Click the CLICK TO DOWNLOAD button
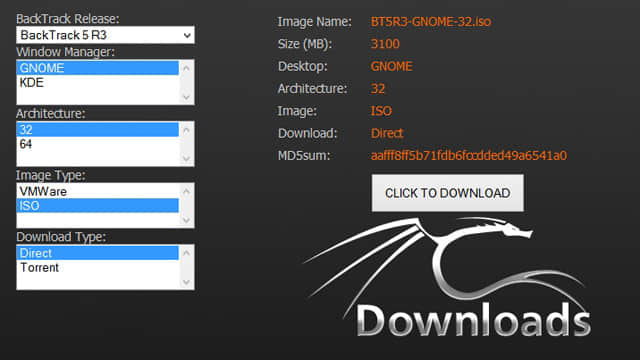This screenshot has width=640, height=360. coord(447,193)
